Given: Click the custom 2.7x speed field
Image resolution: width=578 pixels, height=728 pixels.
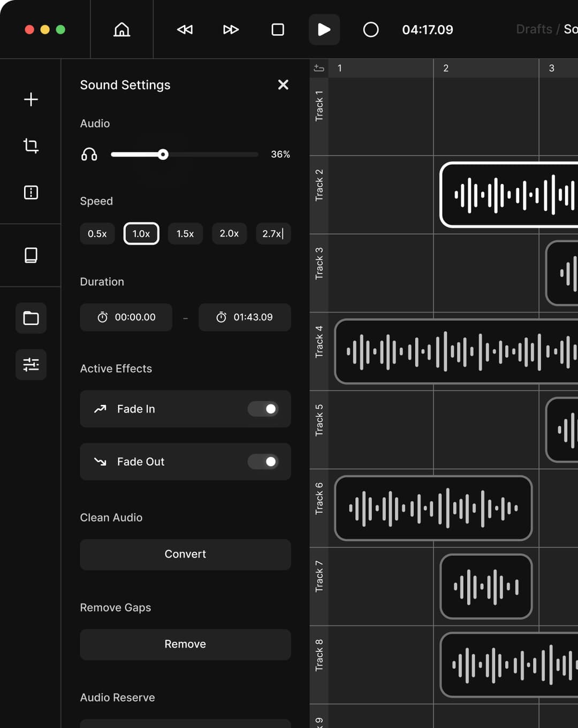Looking at the screenshot, I should [x=273, y=234].
